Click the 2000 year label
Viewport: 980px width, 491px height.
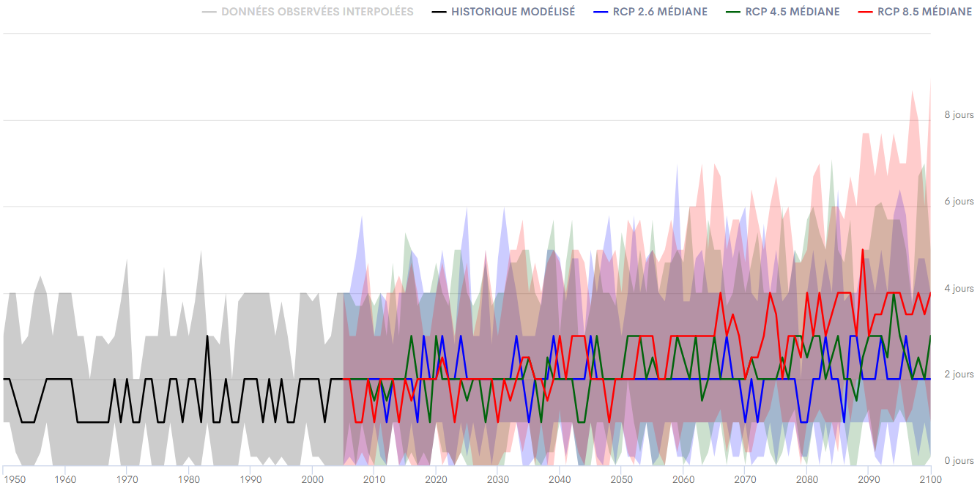312,479
